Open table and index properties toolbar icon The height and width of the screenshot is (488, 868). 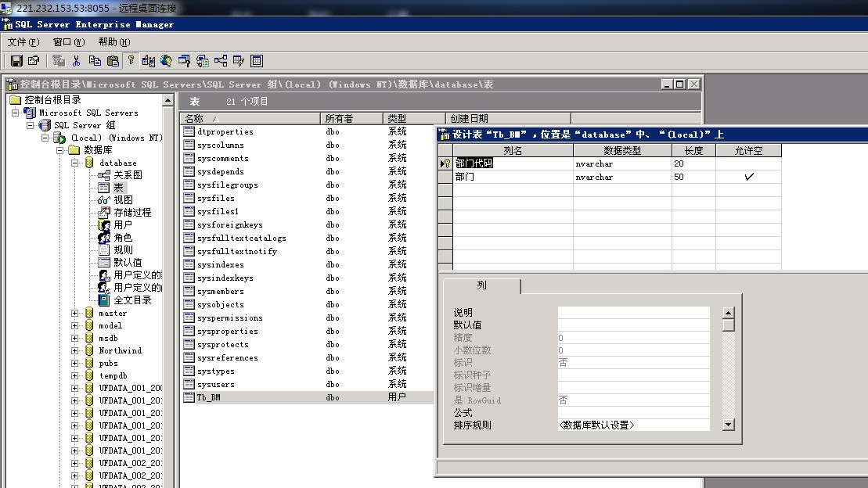tap(34, 61)
